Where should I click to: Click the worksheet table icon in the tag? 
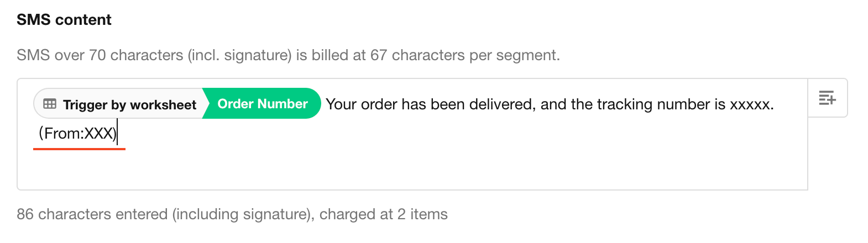pos(50,104)
